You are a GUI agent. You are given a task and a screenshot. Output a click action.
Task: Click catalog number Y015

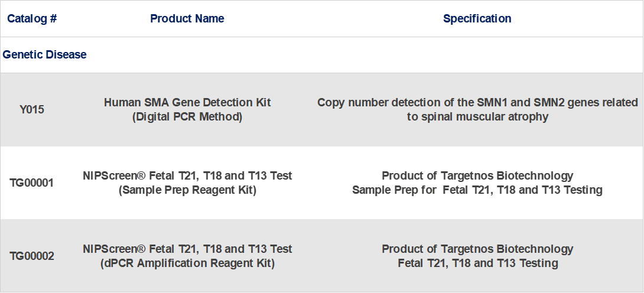coord(32,110)
